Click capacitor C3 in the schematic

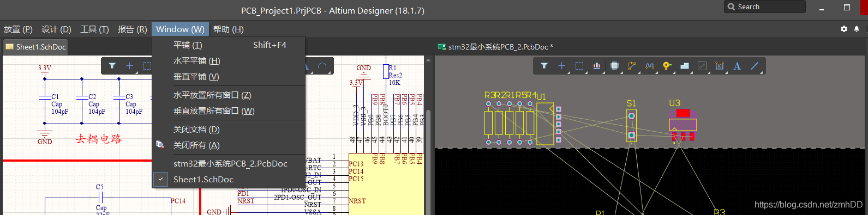(119, 97)
